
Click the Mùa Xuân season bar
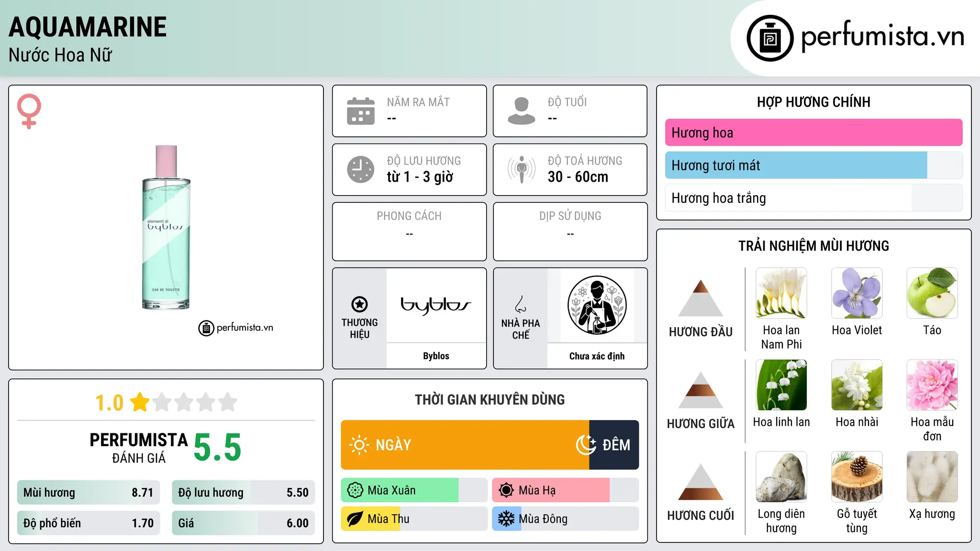[x=414, y=490]
